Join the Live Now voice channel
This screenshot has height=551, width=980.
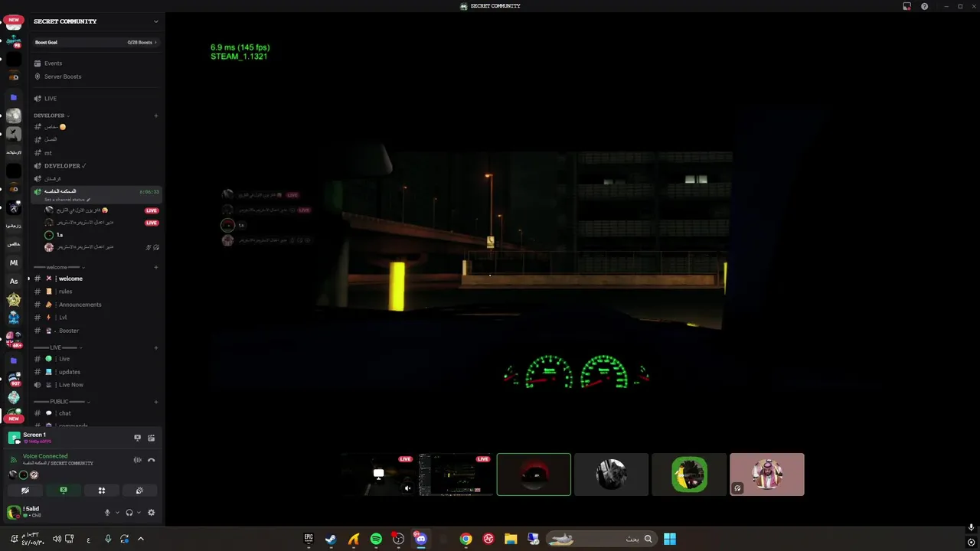pos(96,385)
